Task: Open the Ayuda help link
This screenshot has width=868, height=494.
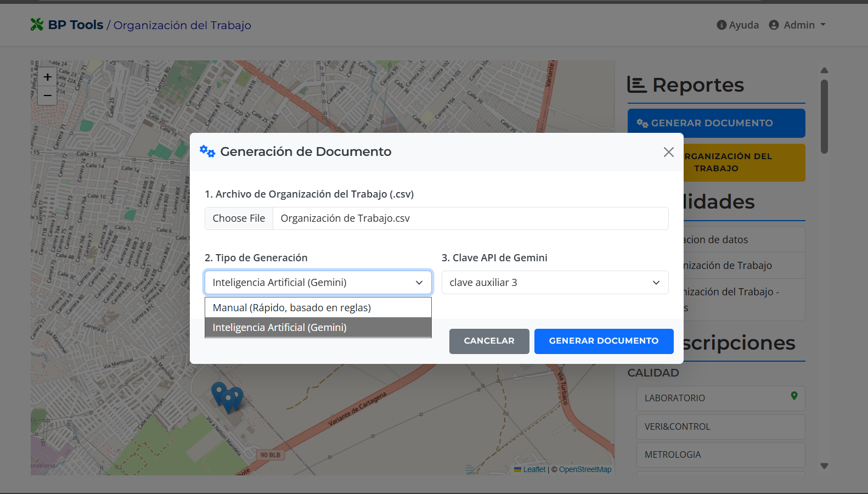Action: [738, 25]
